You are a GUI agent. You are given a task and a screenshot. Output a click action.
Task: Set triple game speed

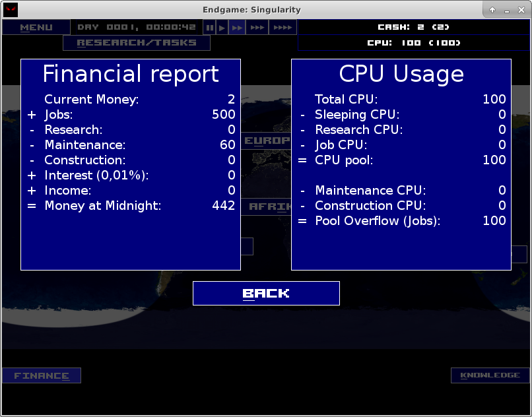coord(257,27)
